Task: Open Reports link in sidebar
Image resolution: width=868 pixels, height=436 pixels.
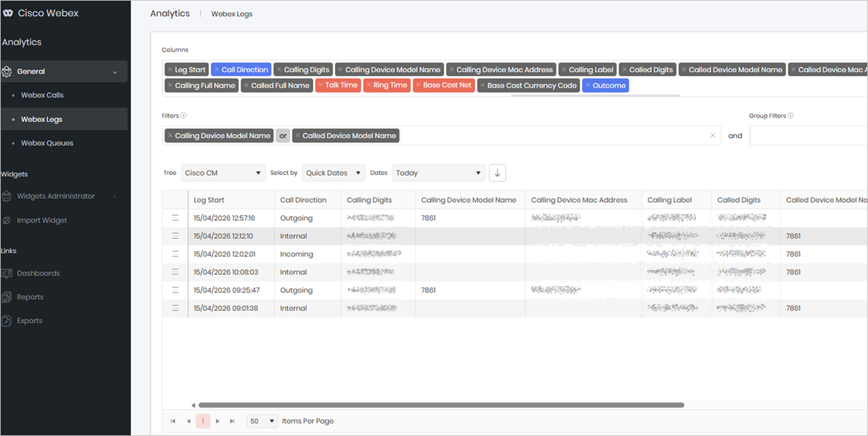Action: (30, 297)
